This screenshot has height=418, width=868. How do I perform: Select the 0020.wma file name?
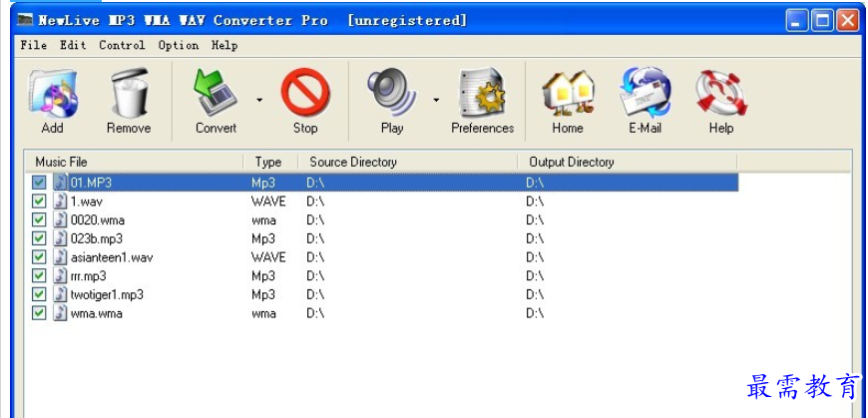click(x=98, y=220)
